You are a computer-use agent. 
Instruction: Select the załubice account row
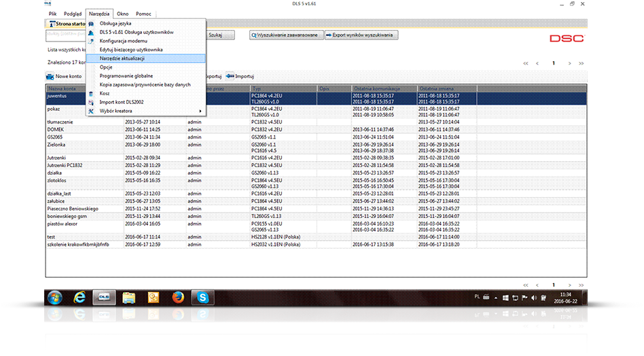point(316,201)
